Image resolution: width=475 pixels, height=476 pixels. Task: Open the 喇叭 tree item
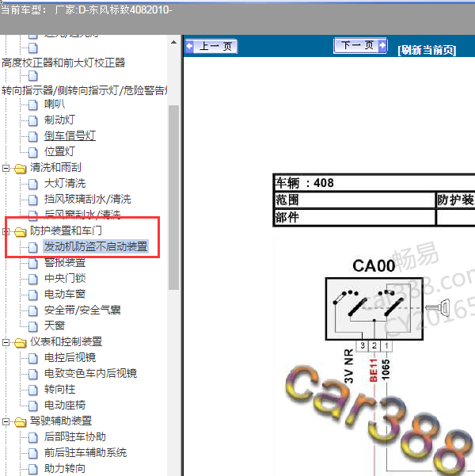click(x=55, y=104)
